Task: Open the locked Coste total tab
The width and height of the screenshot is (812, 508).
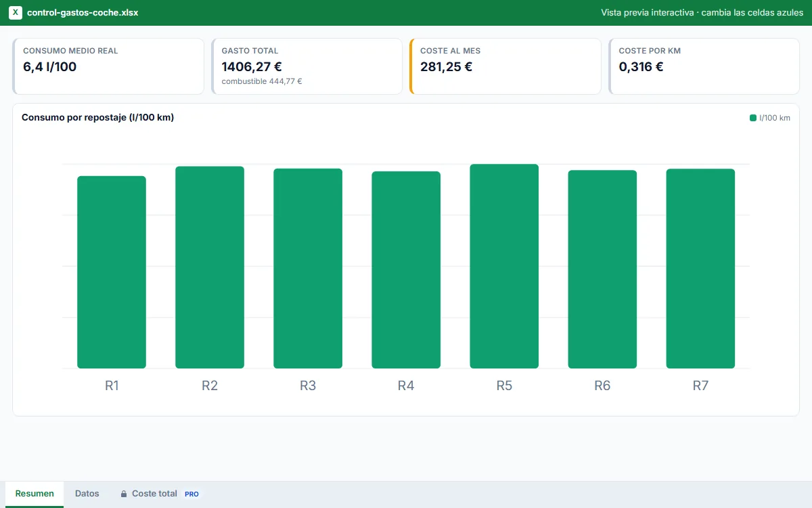Action: tap(160, 494)
